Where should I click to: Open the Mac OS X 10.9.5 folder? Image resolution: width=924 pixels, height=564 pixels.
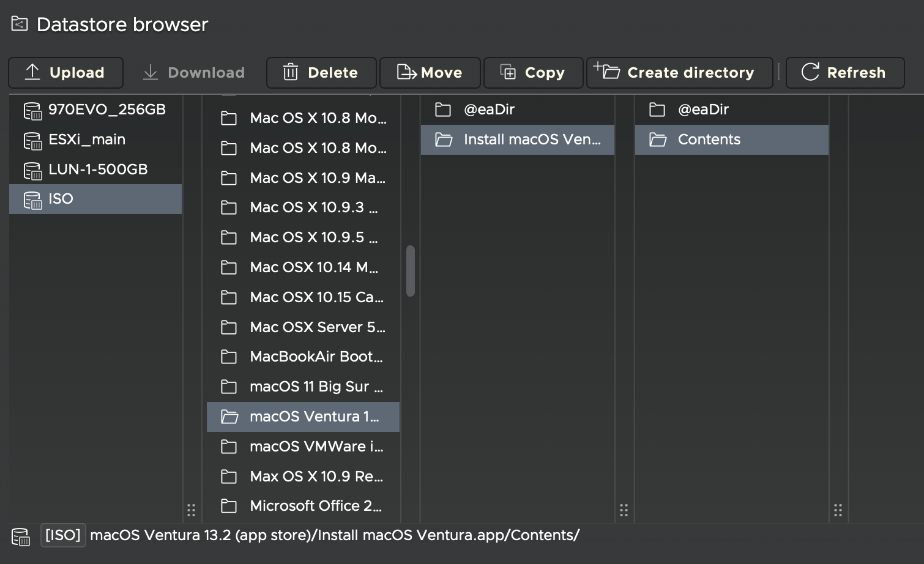(x=303, y=237)
